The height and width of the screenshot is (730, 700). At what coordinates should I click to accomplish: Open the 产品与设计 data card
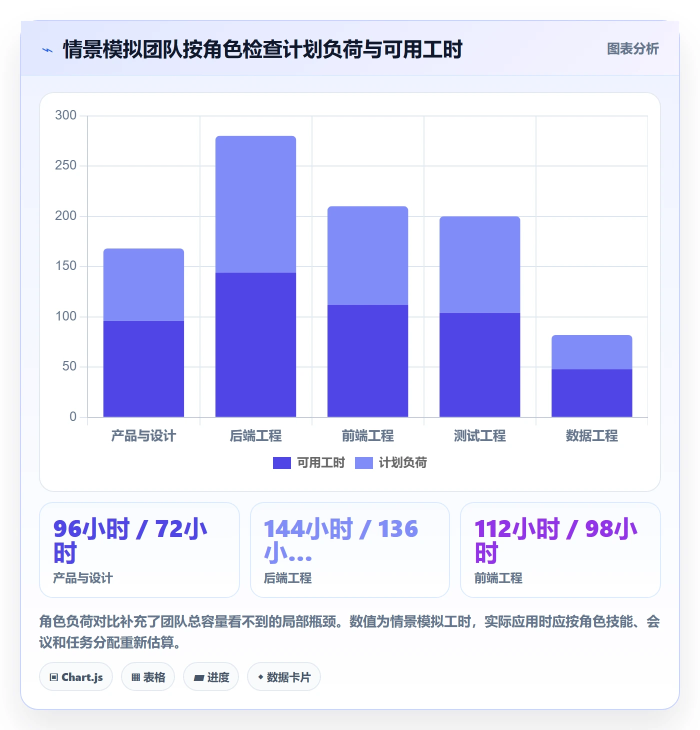pyautogui.click(x=139, y=550)
